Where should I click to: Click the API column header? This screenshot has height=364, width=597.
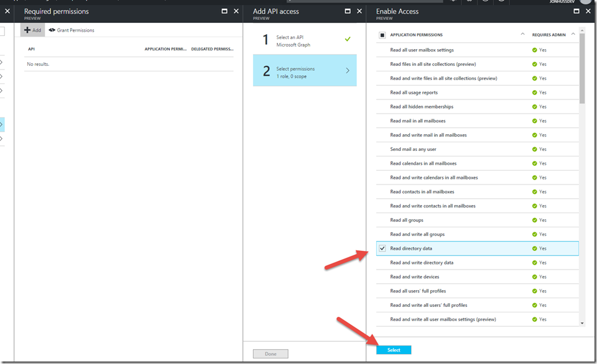pyautogui.click(x=31, y=49)
